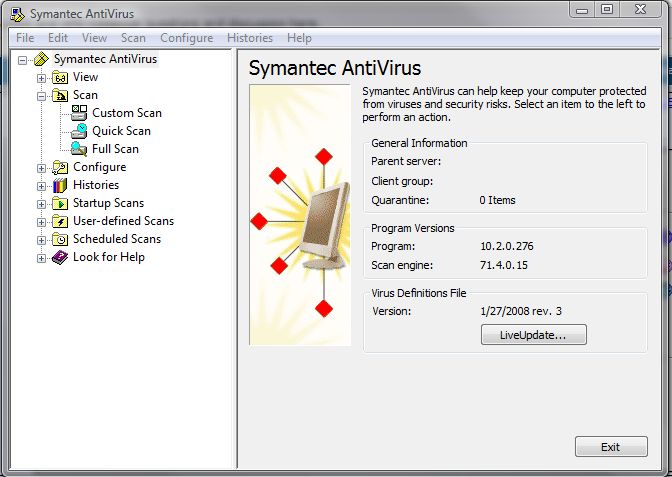Maximize the Symantec AntiVirus window
The image size is (672, 477).
607,9
